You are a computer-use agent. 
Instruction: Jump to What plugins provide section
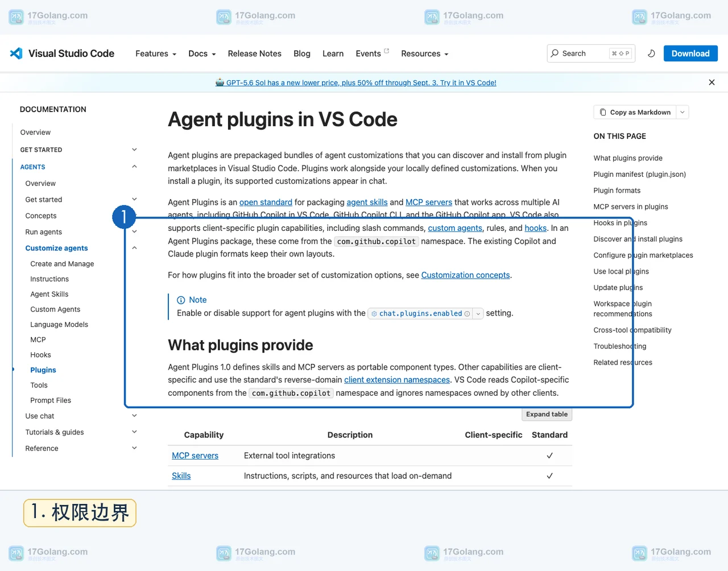(628, 158)
